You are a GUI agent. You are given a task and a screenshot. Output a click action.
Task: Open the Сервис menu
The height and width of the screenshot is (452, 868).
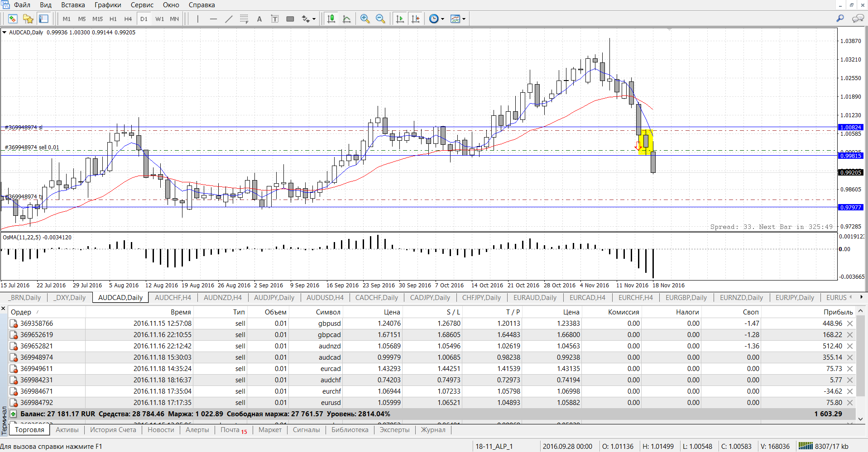coord(142,5)
